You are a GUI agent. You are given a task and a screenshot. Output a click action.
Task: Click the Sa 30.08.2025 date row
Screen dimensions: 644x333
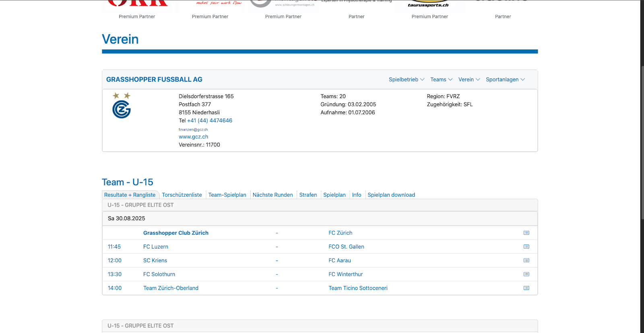[320, 218]
